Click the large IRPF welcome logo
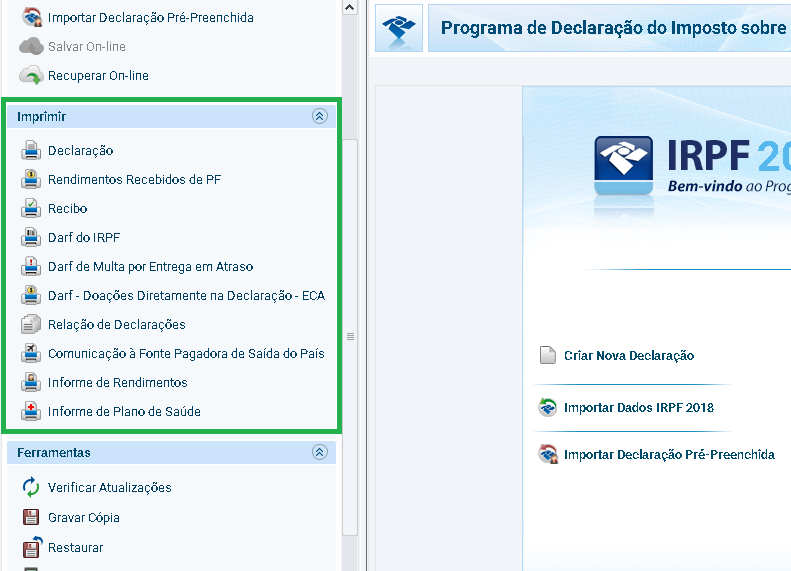This screenshot has height=571, width=791. point(624,166)
